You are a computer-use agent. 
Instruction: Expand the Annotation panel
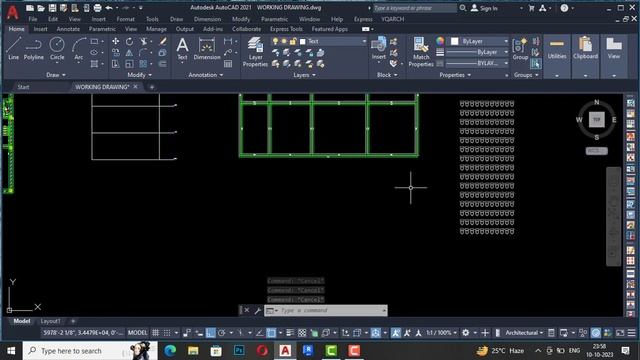(x=206, y=75)
